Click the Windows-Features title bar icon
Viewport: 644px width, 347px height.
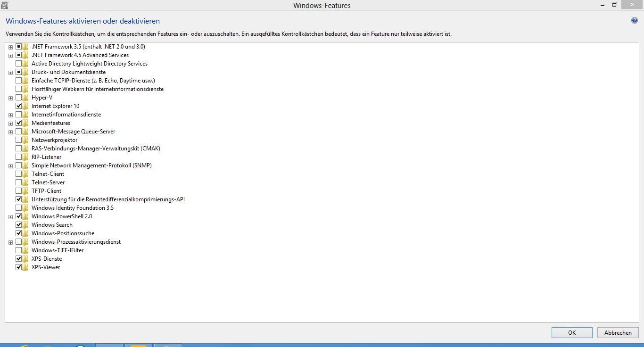coord(4,5)
